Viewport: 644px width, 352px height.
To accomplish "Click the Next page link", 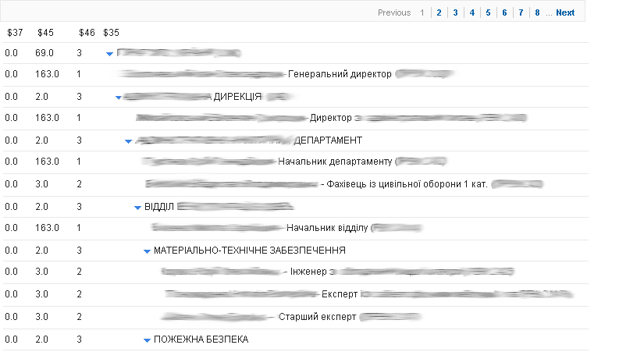I will point(565,12).
